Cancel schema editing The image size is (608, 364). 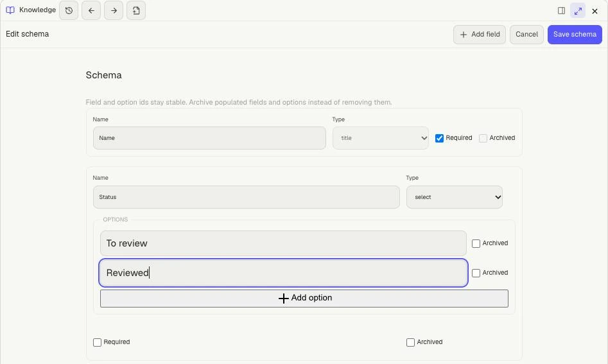pyautogui.click(x=526, y=35)
